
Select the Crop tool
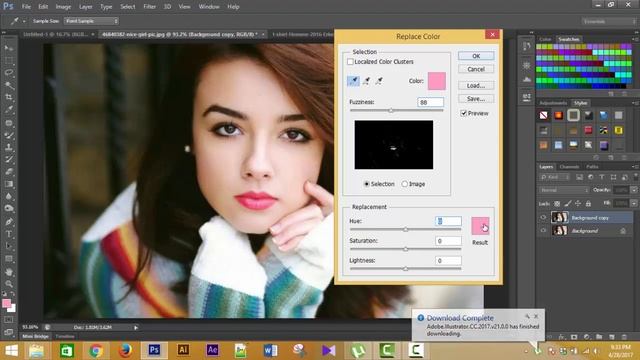[9, 97]
